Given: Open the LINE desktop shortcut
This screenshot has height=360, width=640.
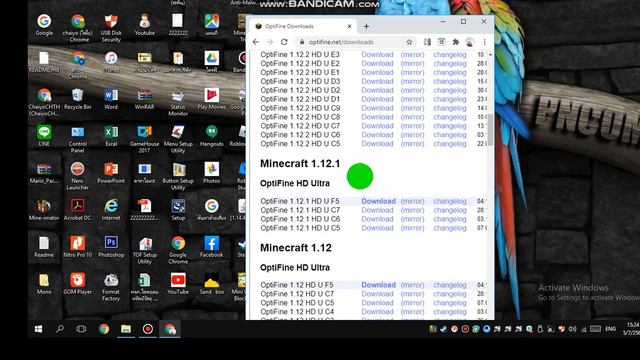Looking at the screenshot, I should [x=44, y=136].
